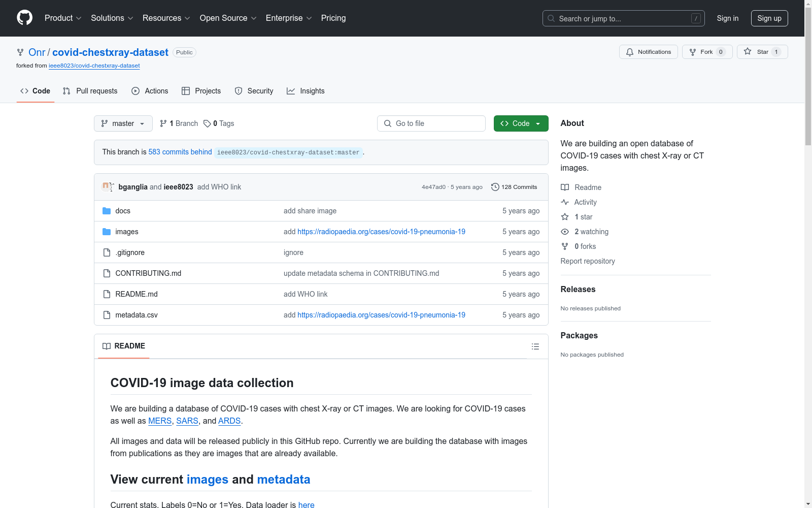The image size is (812, 508).
Task: Click the search magnifier icon in header
Action: tap(551, 18)
